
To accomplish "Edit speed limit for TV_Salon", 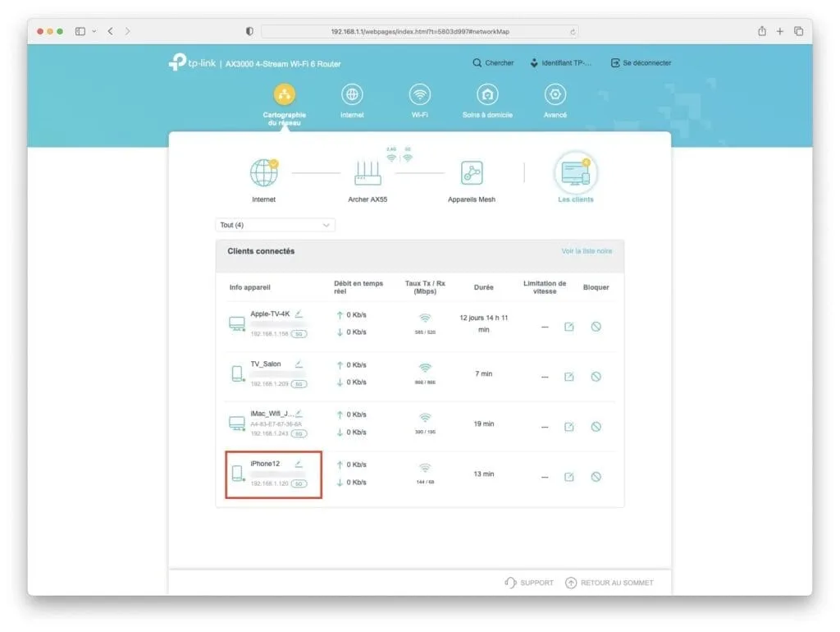I will pos(569,377).
